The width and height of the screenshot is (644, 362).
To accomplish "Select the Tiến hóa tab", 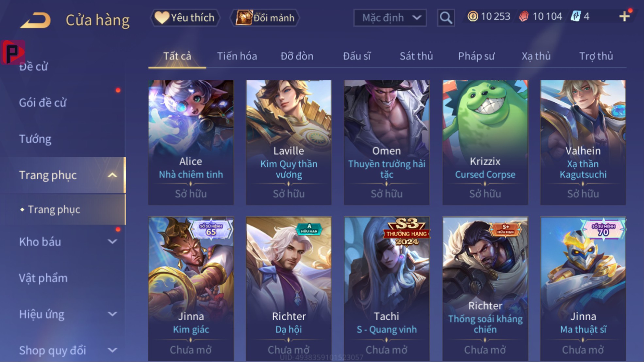I will pyautogui.click(x=237, y=56).
